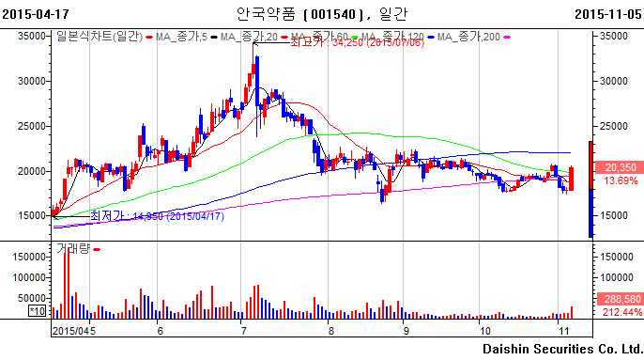Viewport: 644px width, 360px height.
Task: Select the MA_종가,60 legend label
Action: [319, 37]
